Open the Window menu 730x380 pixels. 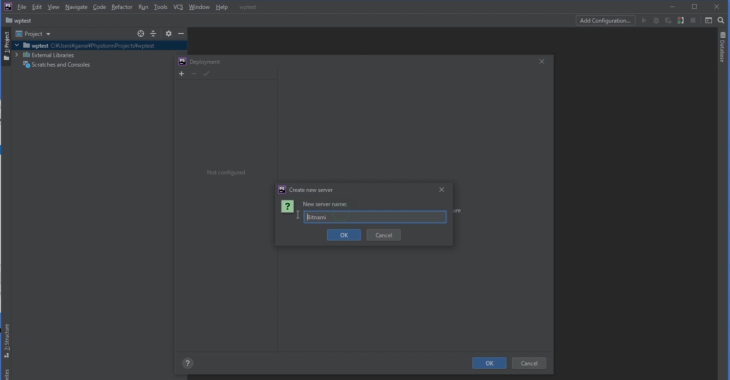(x=199, y=7)
